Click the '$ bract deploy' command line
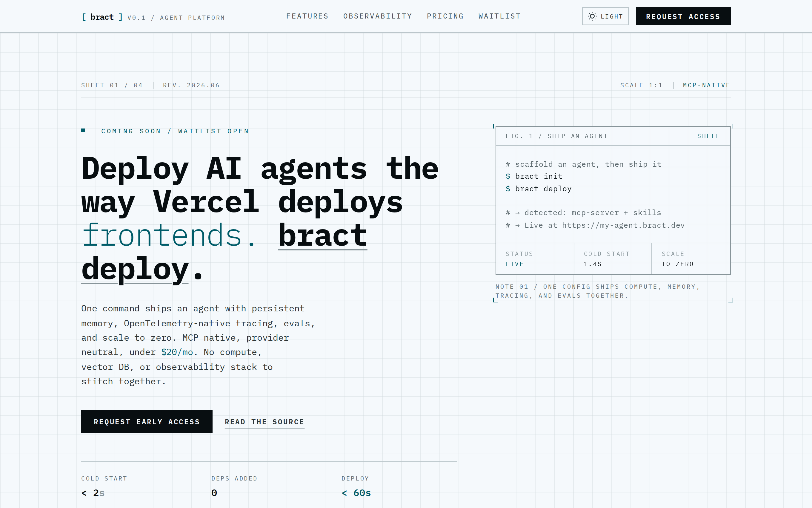Screen dimensions: 812x508 coord(539,189)
